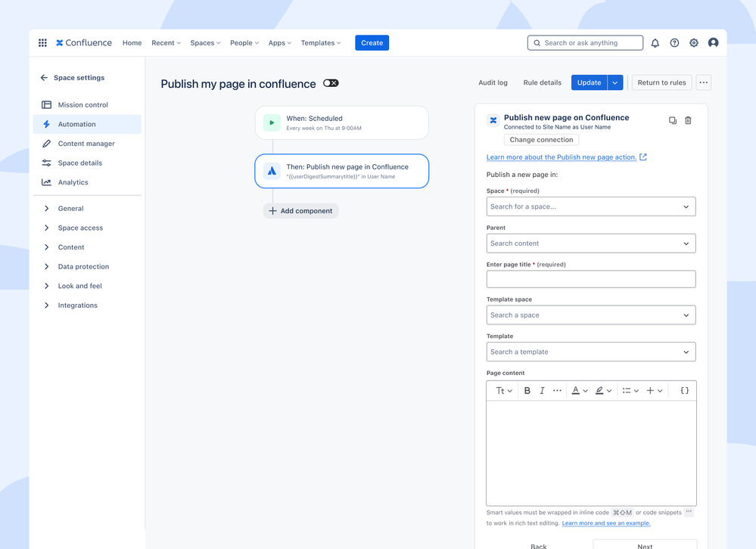
Task: Click inside the Page content editor area
Action: 591,453
